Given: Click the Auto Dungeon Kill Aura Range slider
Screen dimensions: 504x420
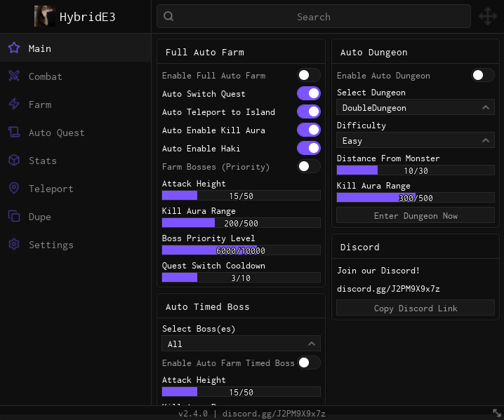Looking at the screenshot, I should [x=416, y=198].
